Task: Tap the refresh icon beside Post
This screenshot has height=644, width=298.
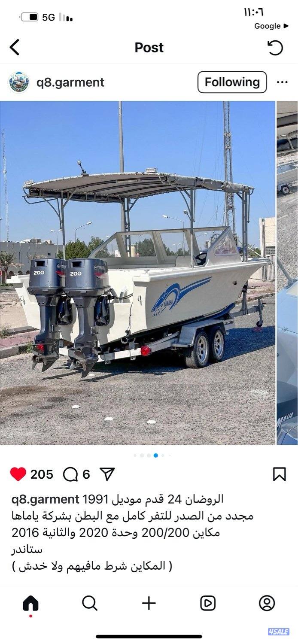Action: click(x=275, y=47)
